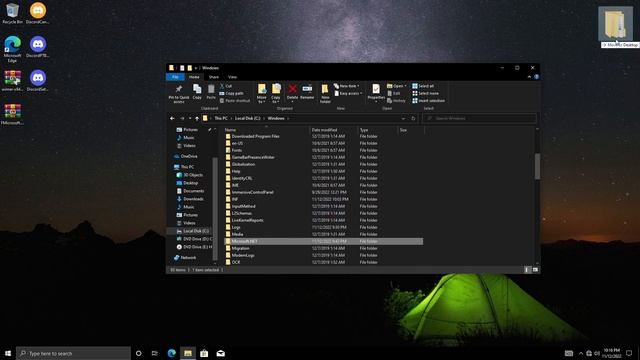Open Microsoft Store from taskbar
This screenshot has height=360, width=640.
(204, 353)
